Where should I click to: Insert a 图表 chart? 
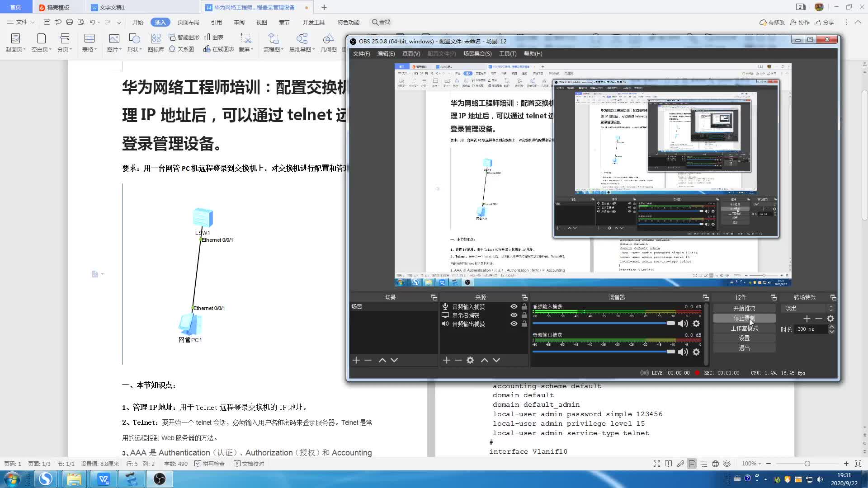213,37
